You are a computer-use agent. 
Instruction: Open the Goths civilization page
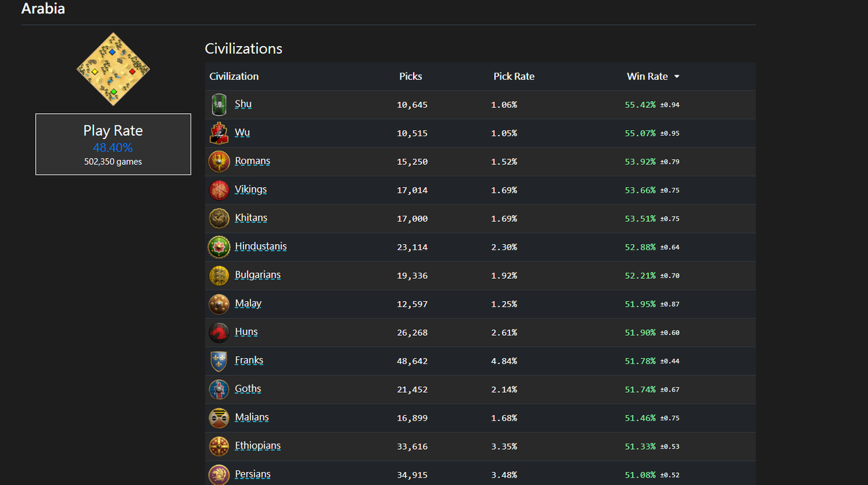point(248,389)
